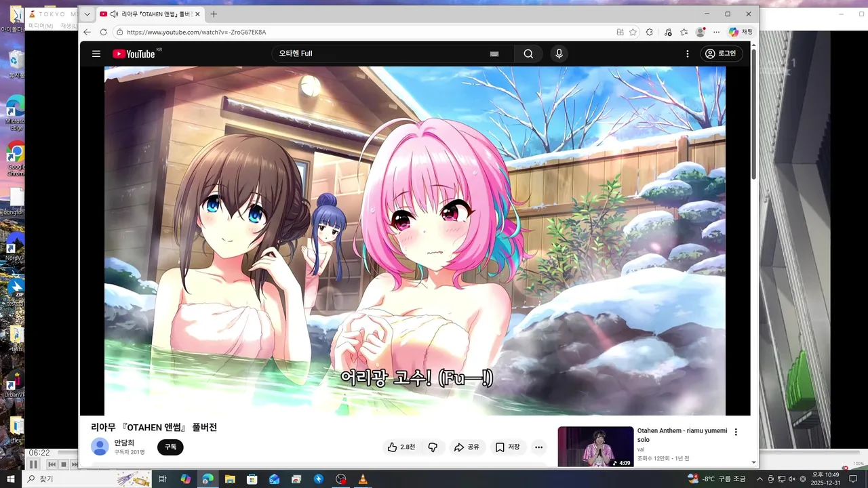Pause playback in the media player

pos(33,464)
